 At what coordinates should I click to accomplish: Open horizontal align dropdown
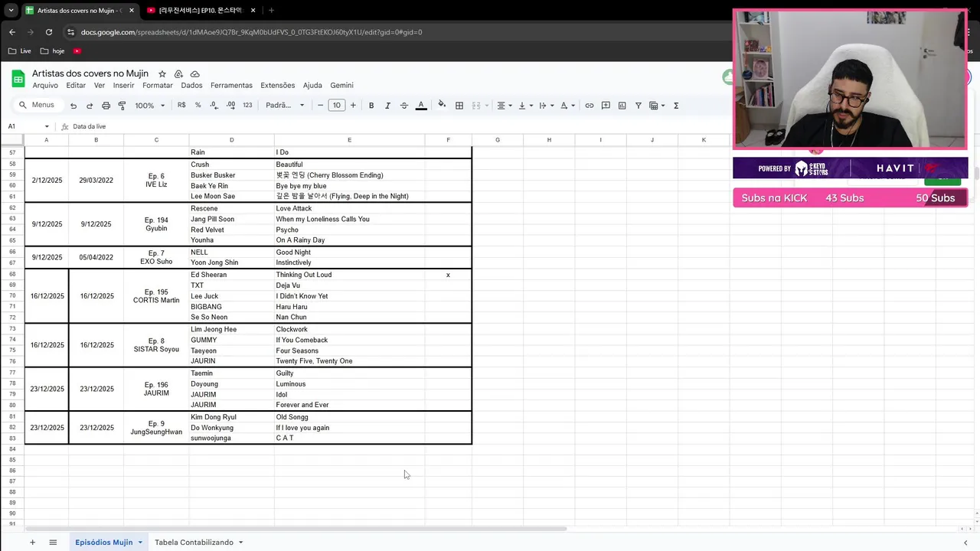504,106
